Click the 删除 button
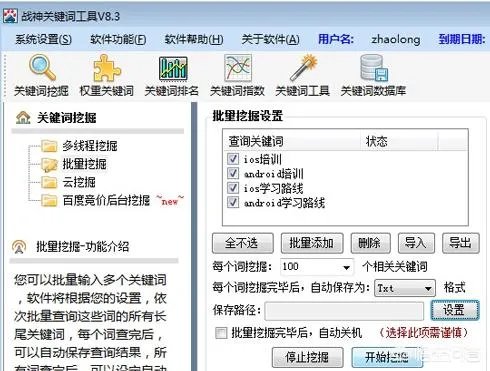The width and height of the screenshot is (490, 371). tap(371, 243)
